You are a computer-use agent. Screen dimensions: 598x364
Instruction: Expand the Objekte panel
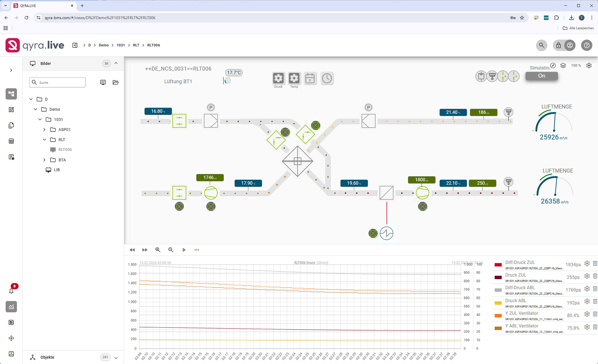(116, 358)
